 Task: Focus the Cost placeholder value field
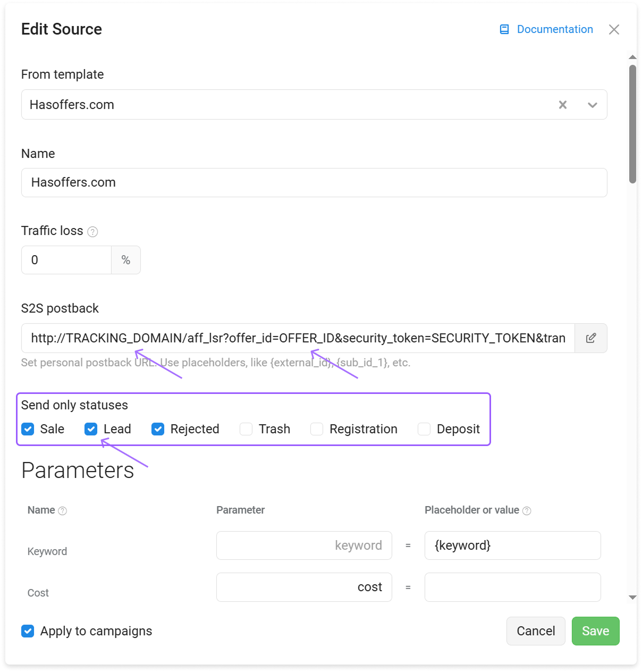513,587
